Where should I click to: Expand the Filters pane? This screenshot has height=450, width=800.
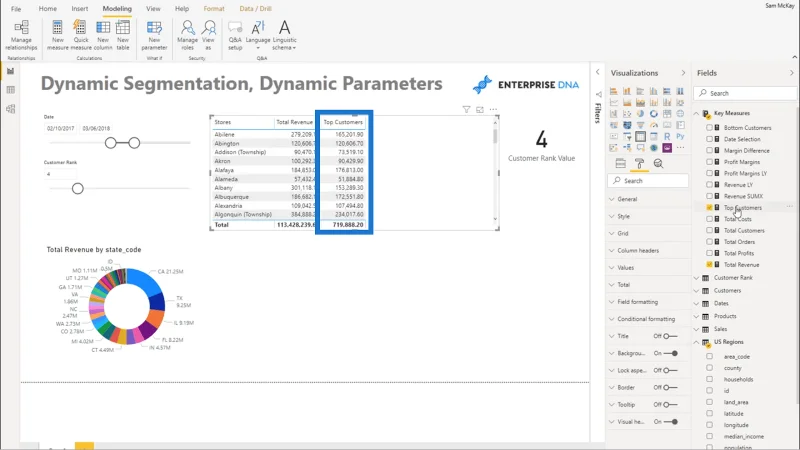click(x=597, y=72)
